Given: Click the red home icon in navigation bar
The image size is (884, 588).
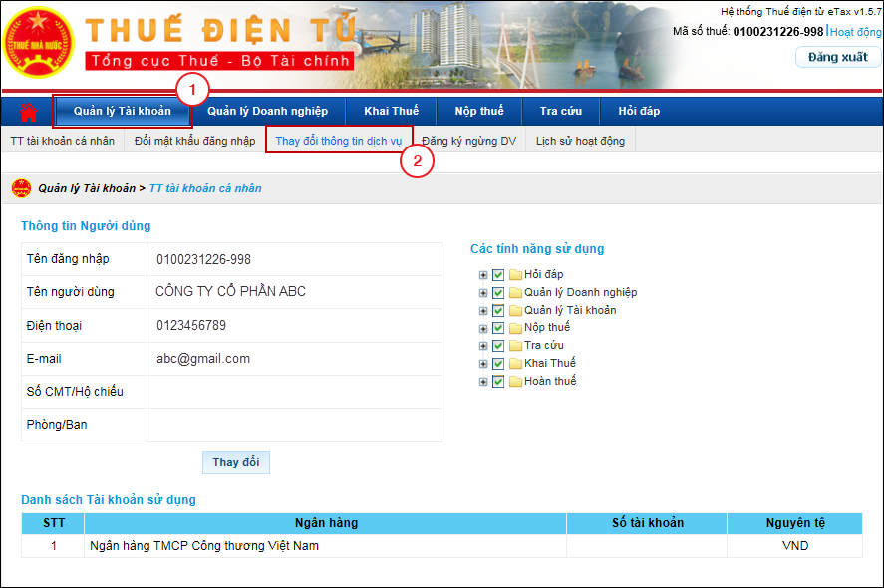Looking at the screenshot, I should (x=28, y=111).
